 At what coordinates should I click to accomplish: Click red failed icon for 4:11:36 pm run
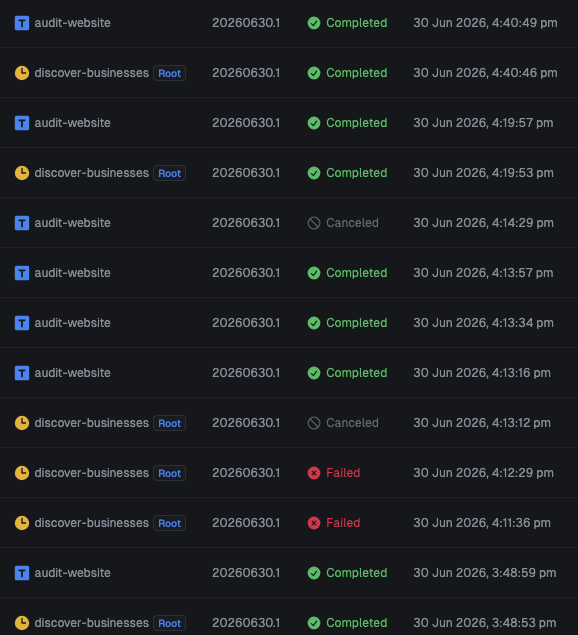(x=314, y=523)
